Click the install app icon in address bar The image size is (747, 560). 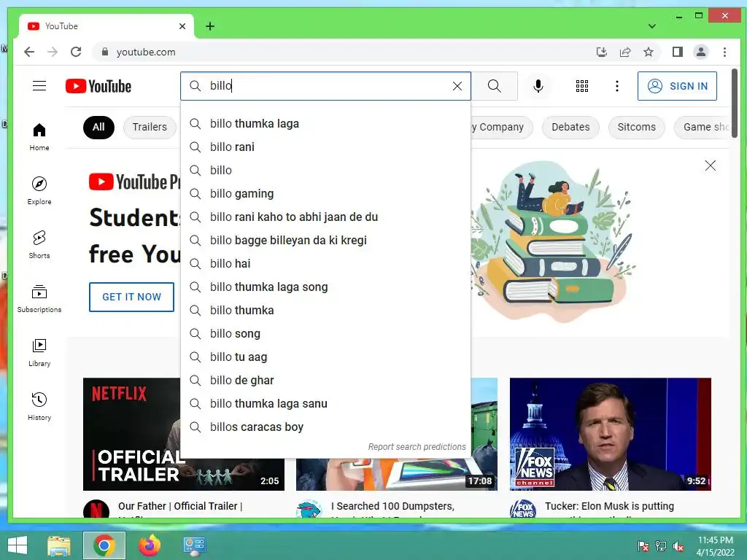click(602, 52)
